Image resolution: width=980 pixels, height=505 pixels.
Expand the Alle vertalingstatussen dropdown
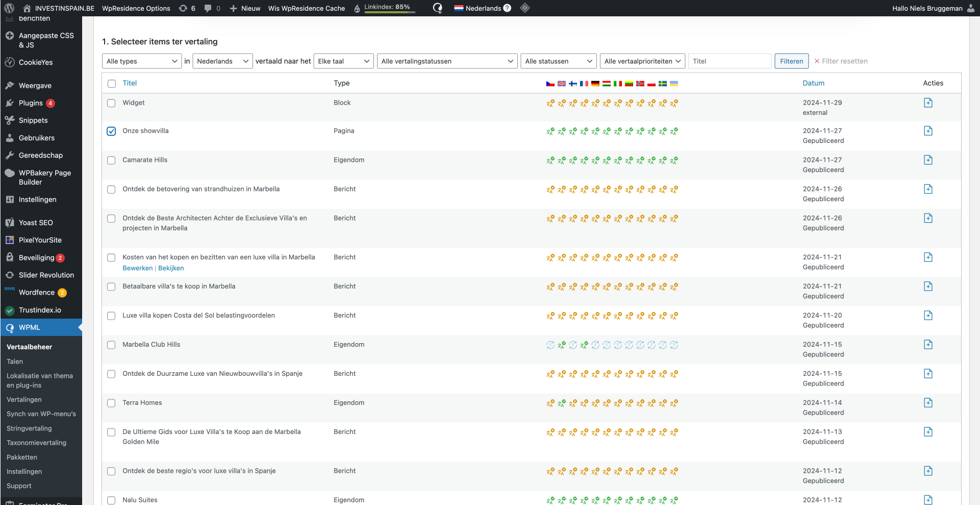pyautogui.click(x=447, y=61)
